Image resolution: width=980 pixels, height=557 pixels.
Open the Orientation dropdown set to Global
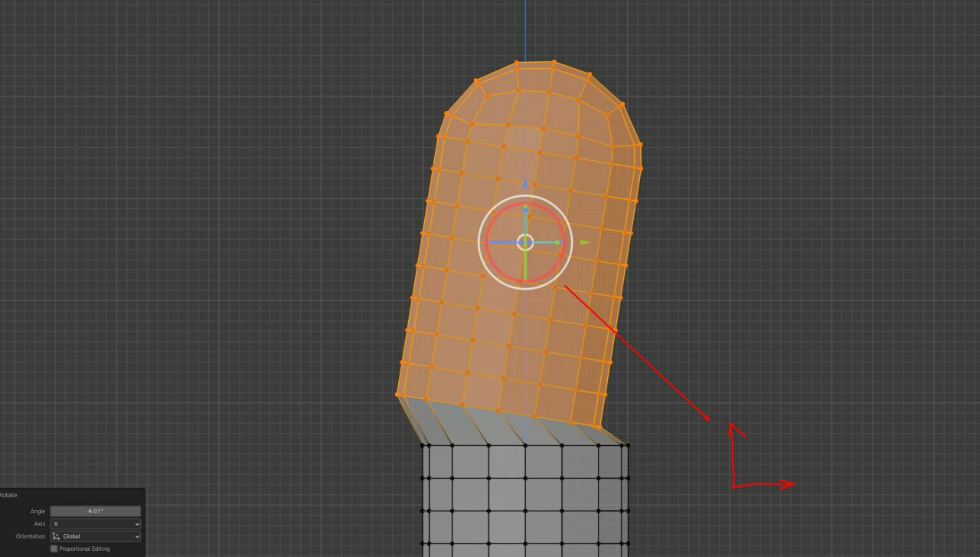[96, 536]
